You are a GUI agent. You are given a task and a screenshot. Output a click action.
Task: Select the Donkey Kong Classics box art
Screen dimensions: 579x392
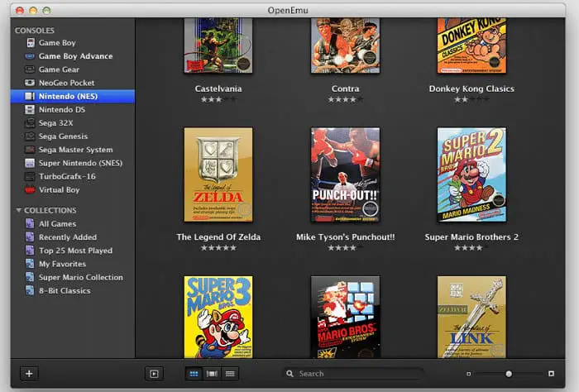click(471, 45)
